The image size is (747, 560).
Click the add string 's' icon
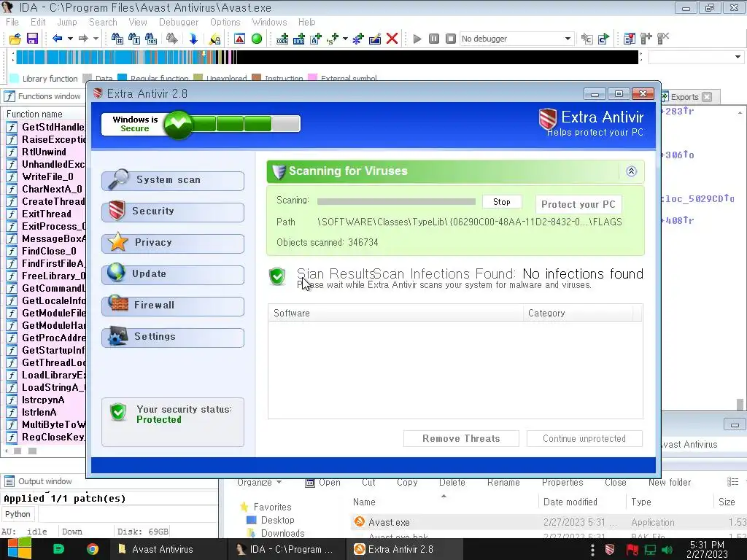(x=333, y=39)
